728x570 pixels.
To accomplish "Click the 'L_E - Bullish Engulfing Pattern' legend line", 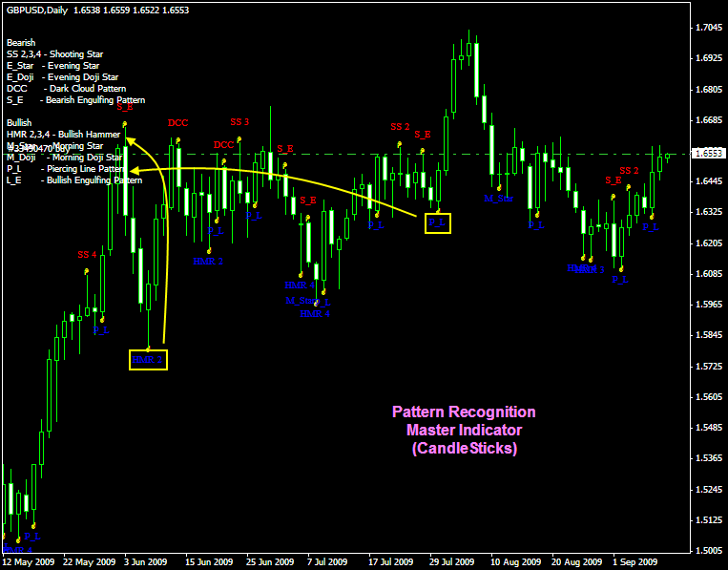I will 74,180.
